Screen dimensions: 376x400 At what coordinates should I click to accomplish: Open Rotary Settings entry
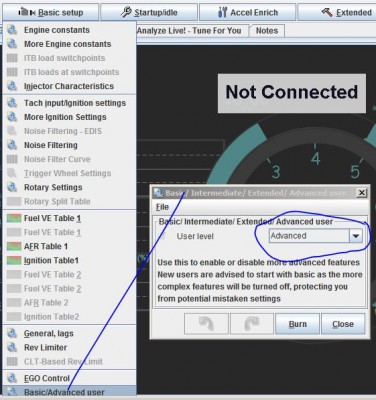tap(69, 187)
